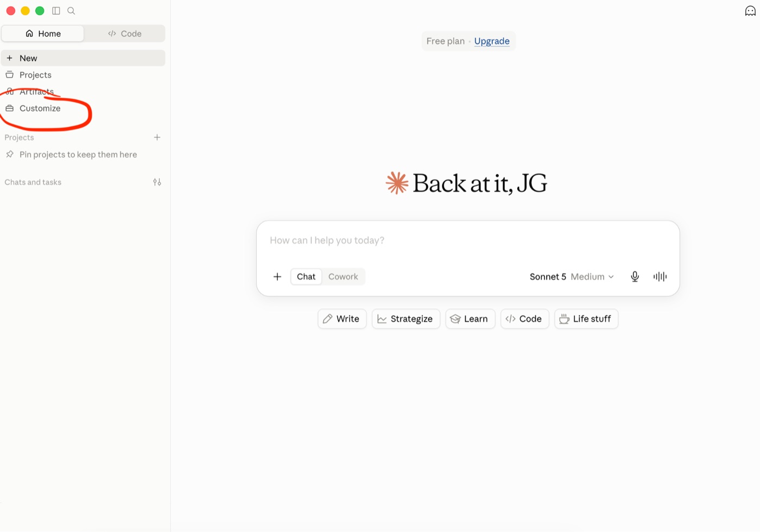
Task: Open Projects in the sidebar
Action: click(83, 75)
